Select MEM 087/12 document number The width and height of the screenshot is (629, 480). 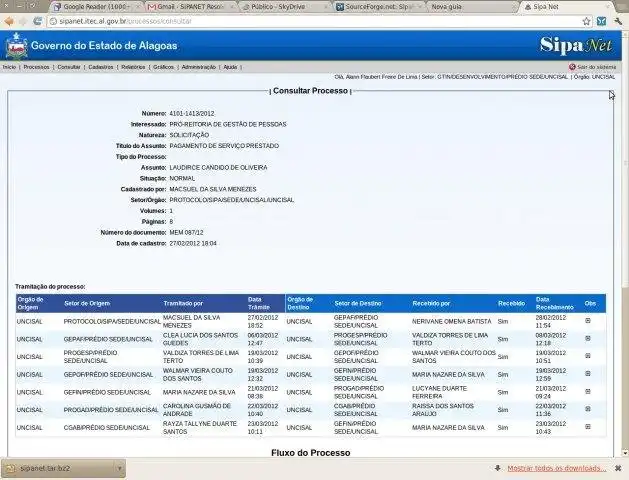pyautogui.click(x=186, y=233)
